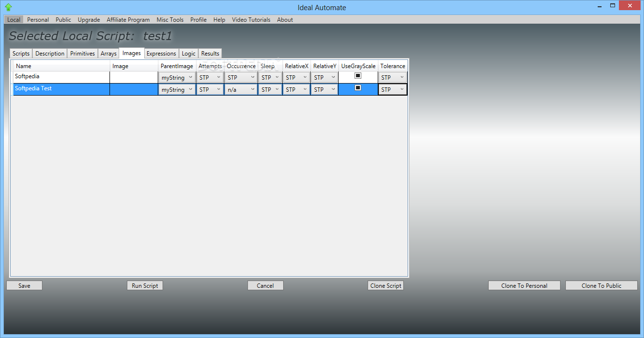The height and width of the screenshot is (338, 644).
Task: Open RelativeY dropdown for Softpedia Test row
Action: point(324,89)
